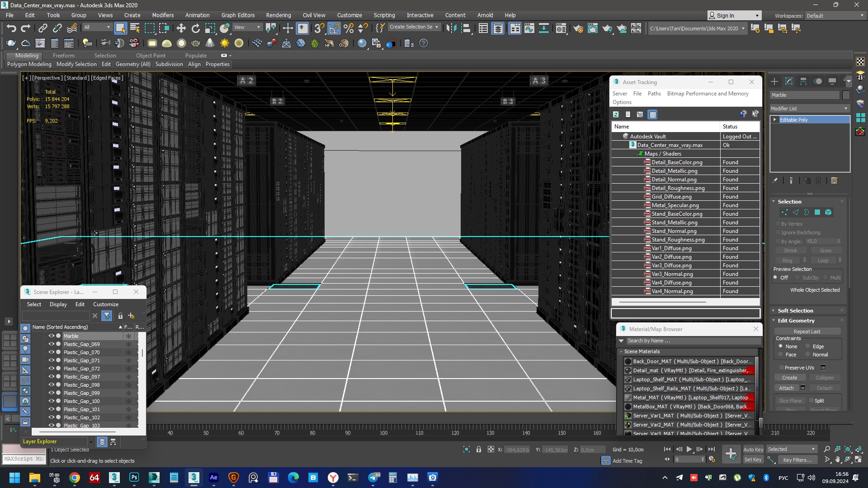Image resolution: width=868 pixels, height=488 pixels.
Task: Toggle the Percent Snap icon
Action: 349,28
